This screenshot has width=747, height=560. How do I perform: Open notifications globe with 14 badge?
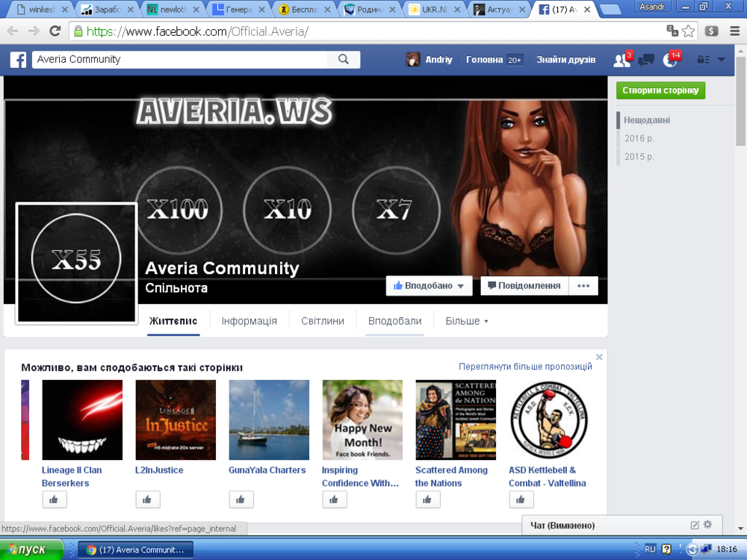[x=670, y=60]
